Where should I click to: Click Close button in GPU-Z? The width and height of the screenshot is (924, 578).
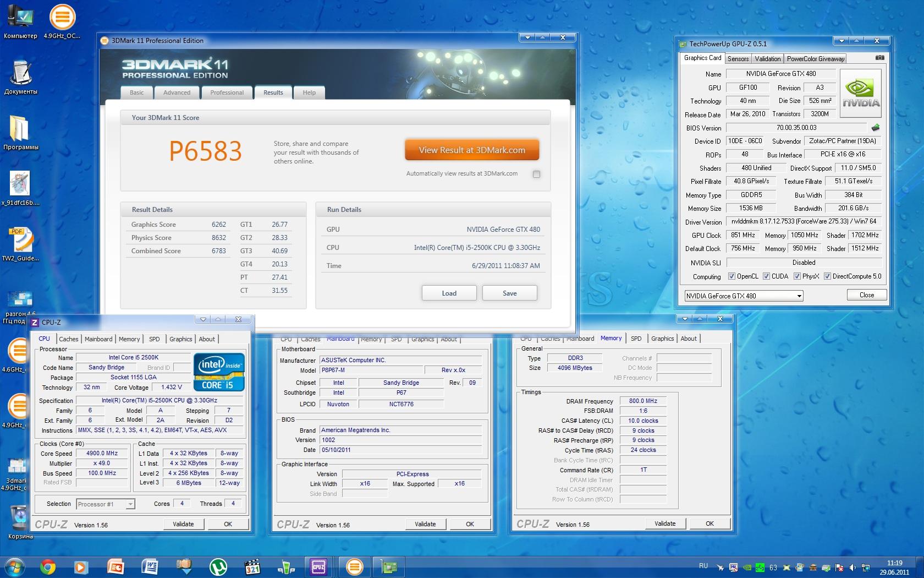(867, 295)
